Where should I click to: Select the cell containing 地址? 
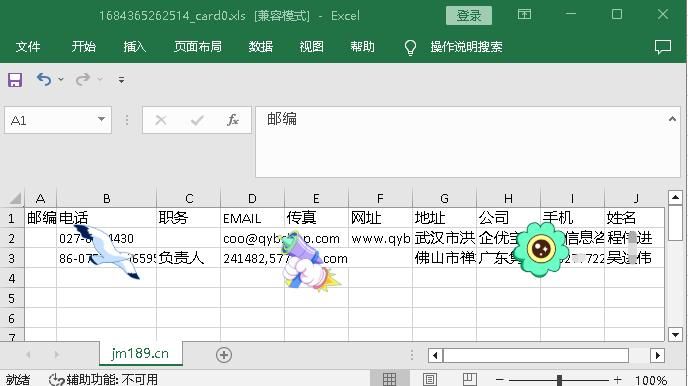coord(444,218)
